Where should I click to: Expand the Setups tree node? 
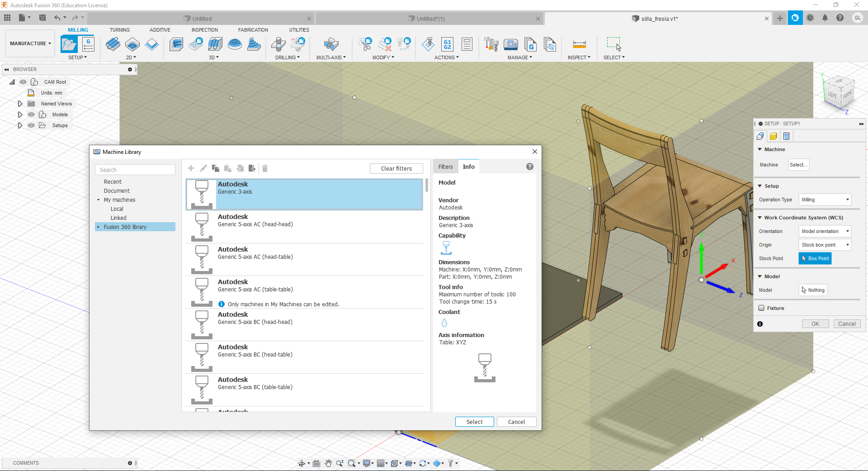tap(20, 125)
